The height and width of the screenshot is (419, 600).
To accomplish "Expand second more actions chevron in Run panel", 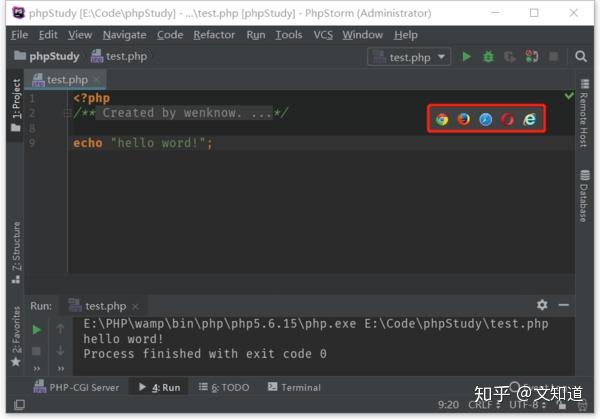I will tap(61, 368).
